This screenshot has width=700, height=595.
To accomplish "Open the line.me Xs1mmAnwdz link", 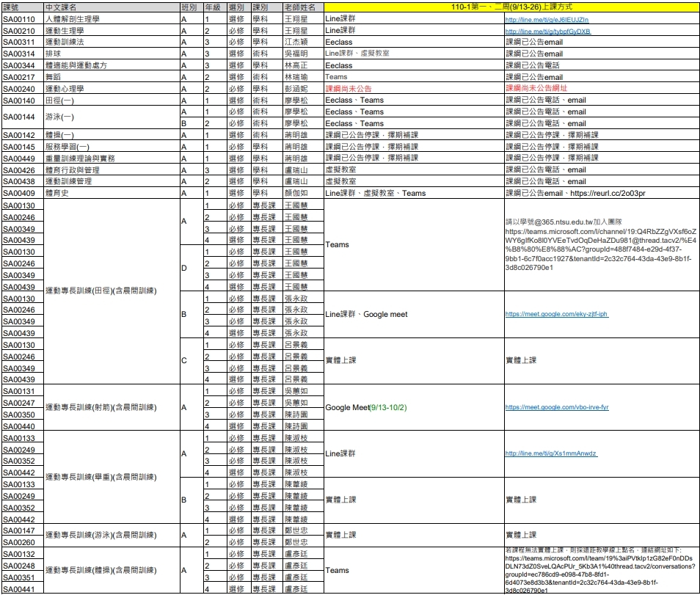I will pos(550,453).
